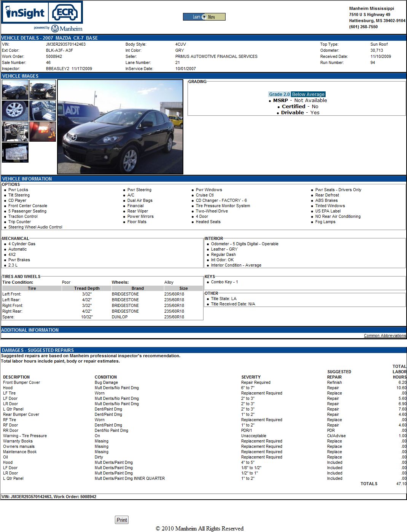Click the Sun Roof top type value
The image size is (407, 532).
(x=379, y=44)
